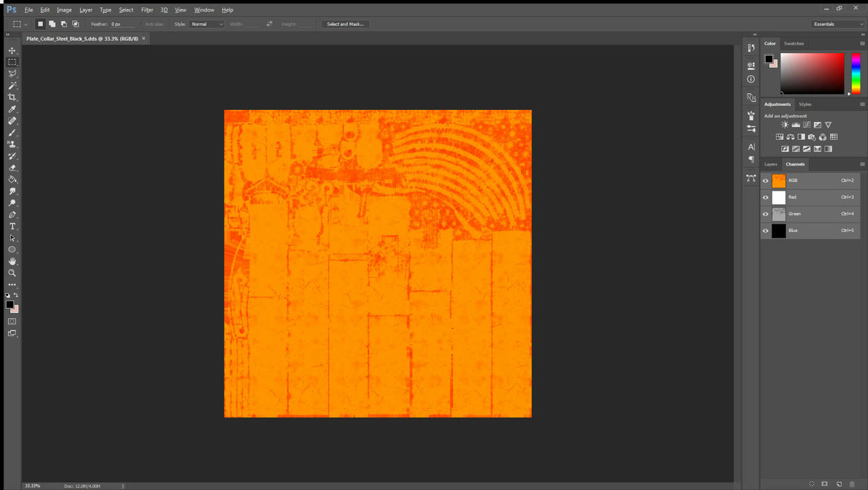
Task: Choose the Paint Bucket tool
Action: point(12,179)
